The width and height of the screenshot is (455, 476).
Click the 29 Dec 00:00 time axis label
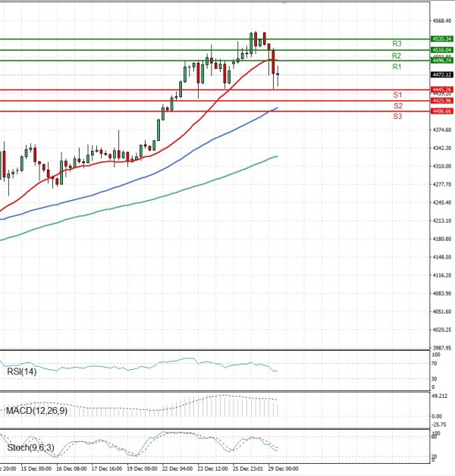283,469
